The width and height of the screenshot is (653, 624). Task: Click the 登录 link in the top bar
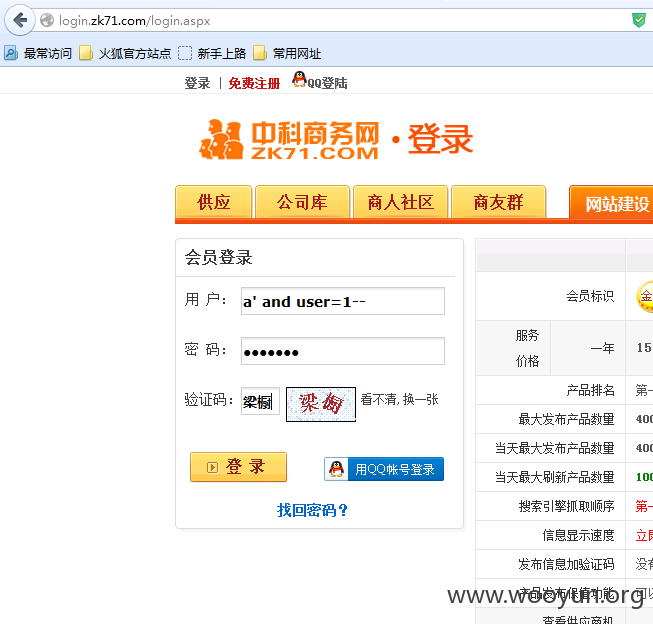pos(197,83)
